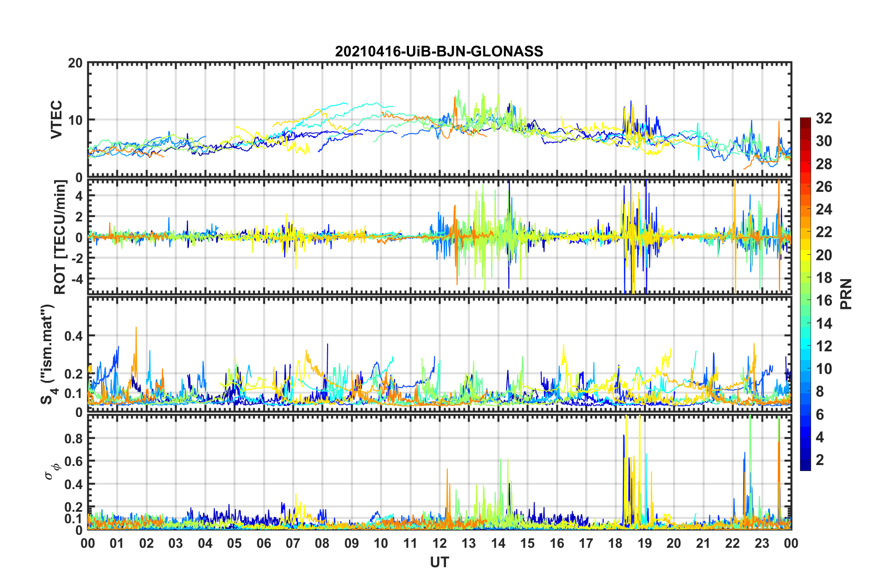Click colorbar tick label 12

(x=824, y=346)
